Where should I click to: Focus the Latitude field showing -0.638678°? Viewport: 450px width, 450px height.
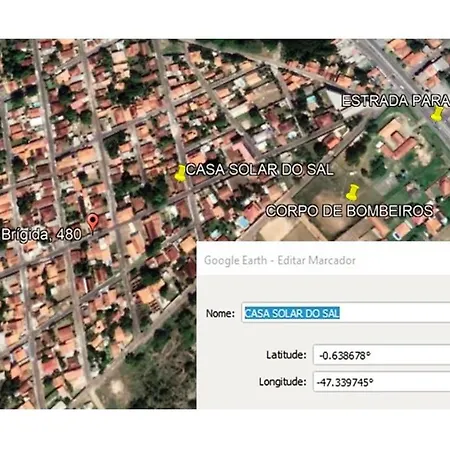point(382,355)
